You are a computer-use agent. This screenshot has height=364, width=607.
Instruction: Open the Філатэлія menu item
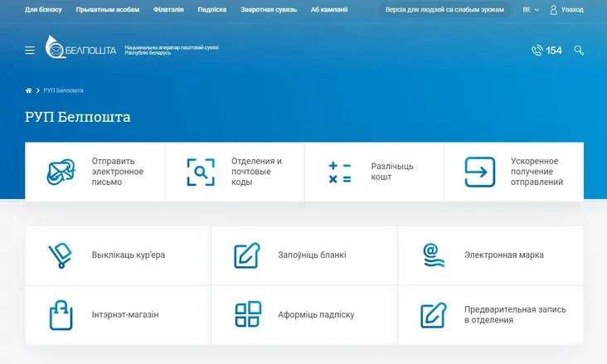click(168, 9)
